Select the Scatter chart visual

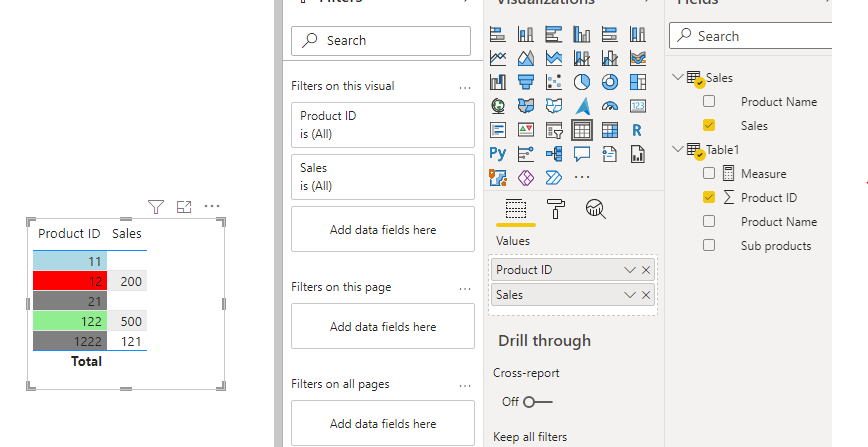pyautogui.click(x=554, y=82)
